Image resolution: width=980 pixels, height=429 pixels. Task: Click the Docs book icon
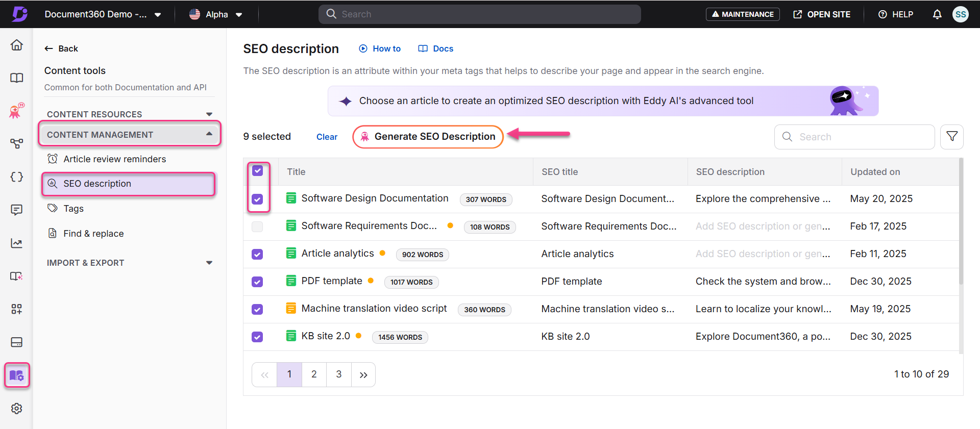point(423,48)
